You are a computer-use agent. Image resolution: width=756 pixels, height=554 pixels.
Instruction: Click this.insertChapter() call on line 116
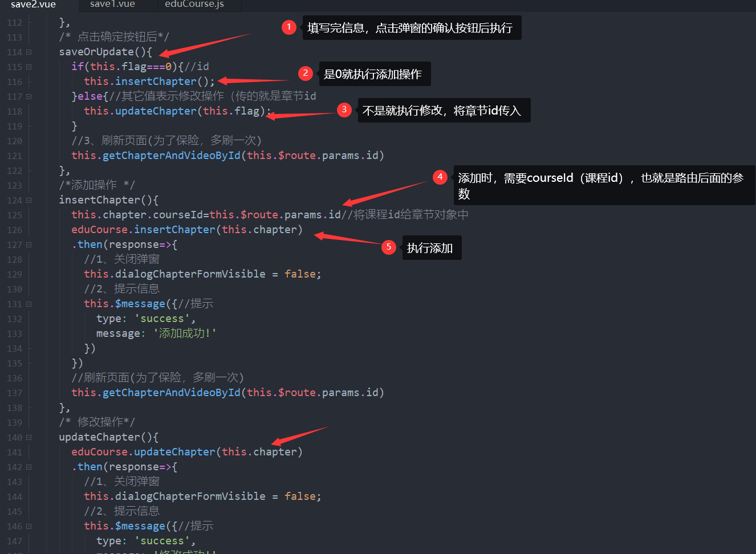149,82
